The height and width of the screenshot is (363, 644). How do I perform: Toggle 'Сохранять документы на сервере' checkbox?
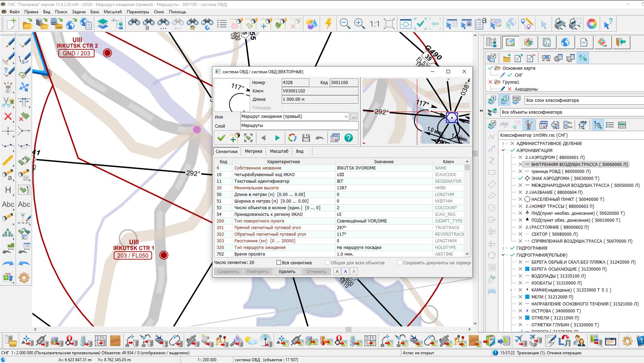400,263
